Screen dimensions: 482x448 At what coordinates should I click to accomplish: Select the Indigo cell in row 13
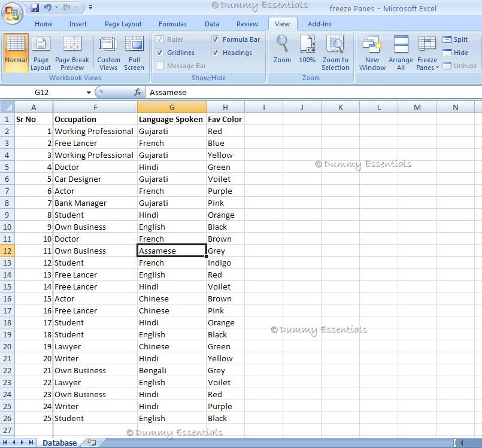coord(225,263)
